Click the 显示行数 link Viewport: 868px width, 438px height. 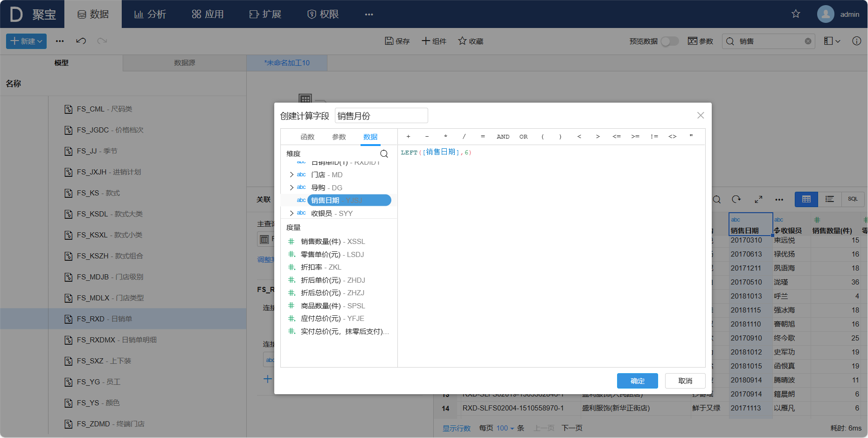point(457,428)
